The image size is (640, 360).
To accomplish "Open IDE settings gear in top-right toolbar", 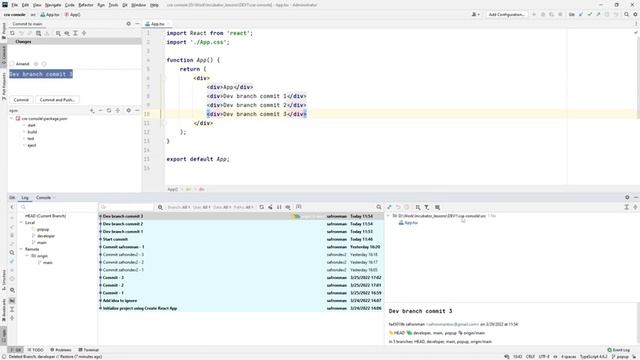I will click(635, 14).
